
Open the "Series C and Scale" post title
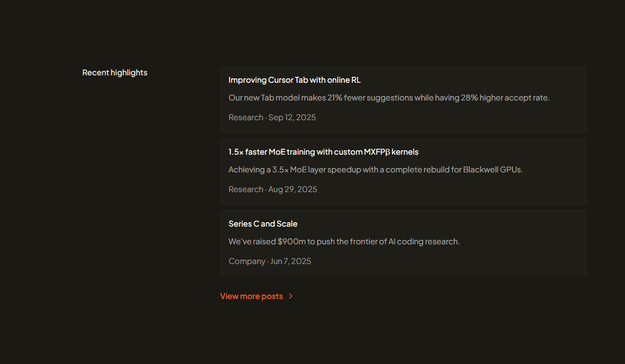[x=263, y=224]
